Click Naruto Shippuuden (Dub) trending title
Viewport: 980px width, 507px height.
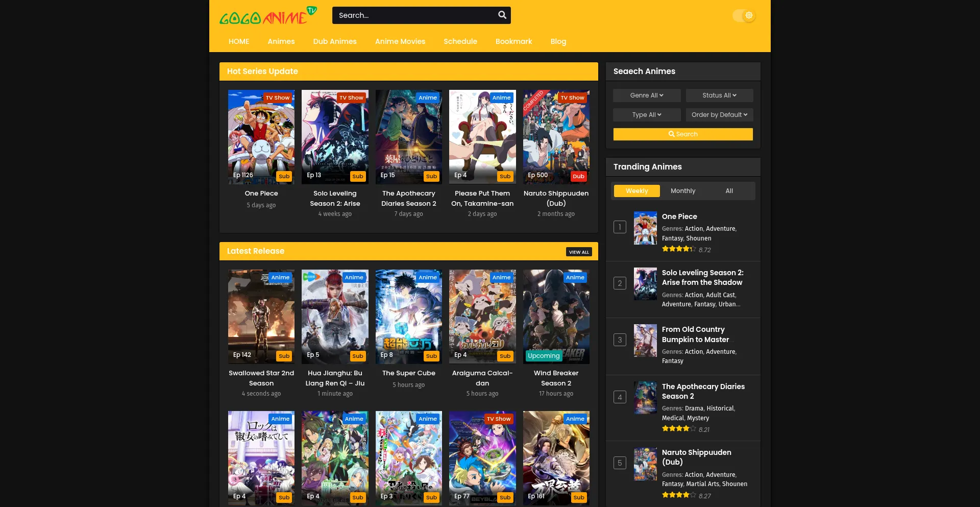[697, 457]
